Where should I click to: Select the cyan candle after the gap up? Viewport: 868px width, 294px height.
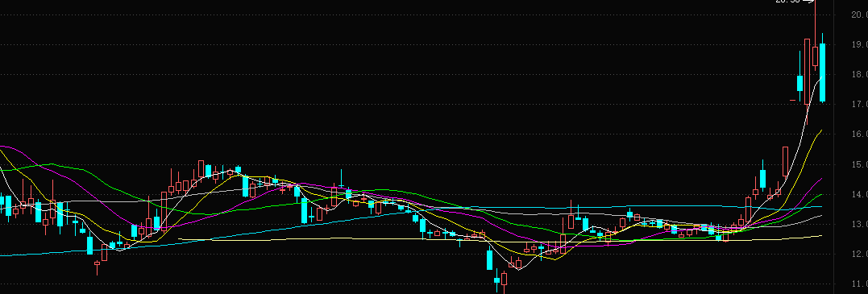tap(800, 83)
